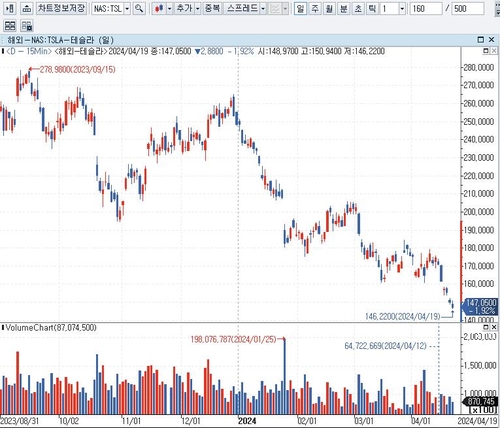Click the 차트정보저장 save chart button
The height and width of the screenshot is (428, 500).
[x=61, y=8]
